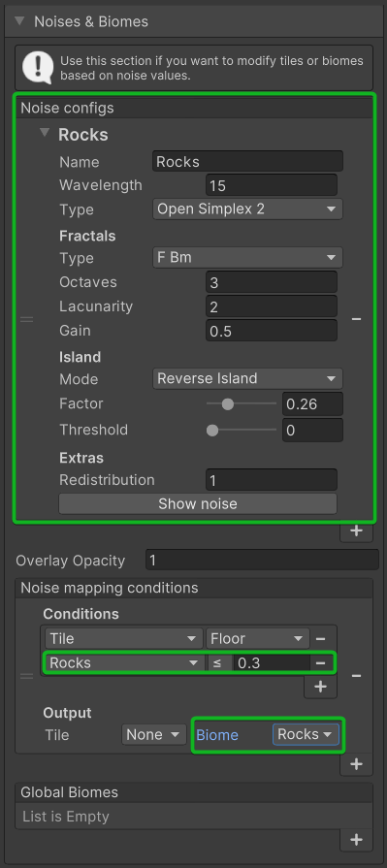
Task: Click the Show noise button
Action: (x=198, y=503)
